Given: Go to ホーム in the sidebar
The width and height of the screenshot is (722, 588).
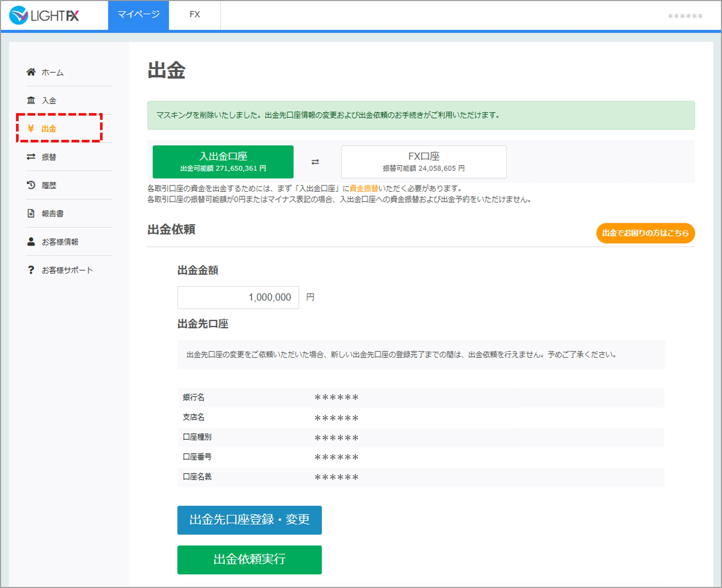Looking at the screenshot, I should coord(53,72).
